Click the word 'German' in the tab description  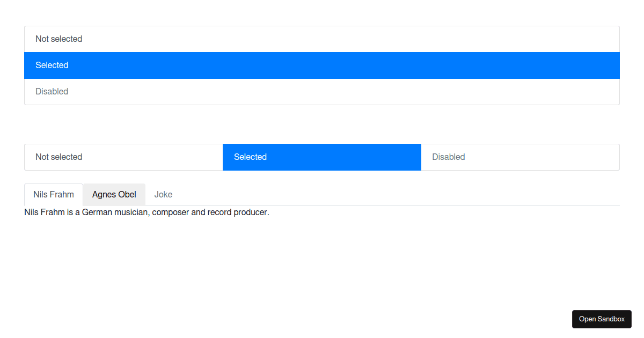point(97,212)
